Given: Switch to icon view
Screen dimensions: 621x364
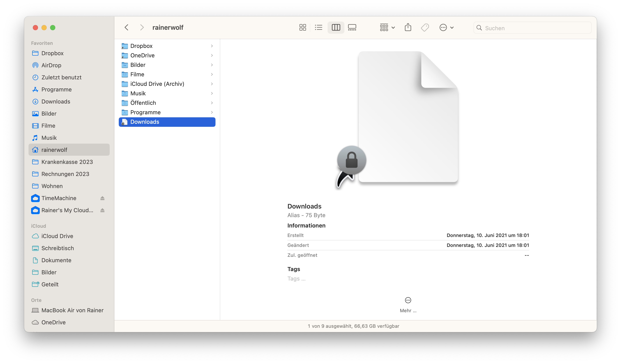Looking at the screenshot, I should pos(302,27).
